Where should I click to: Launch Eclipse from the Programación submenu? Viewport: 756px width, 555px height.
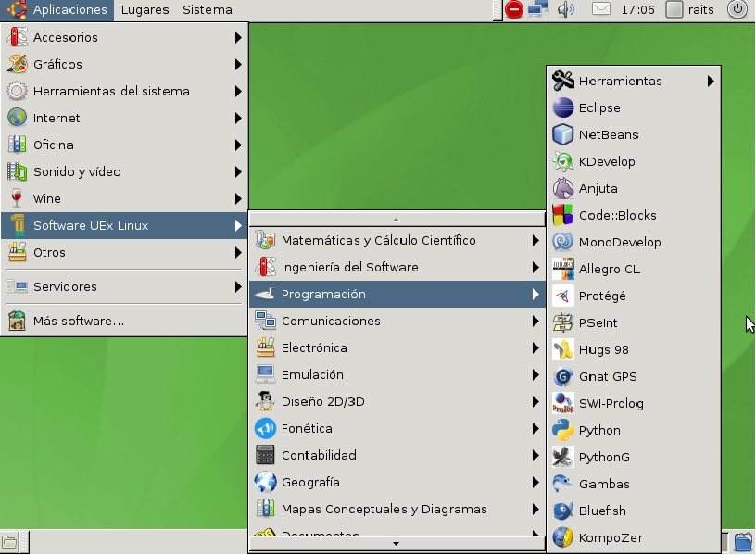click(599, 107)
